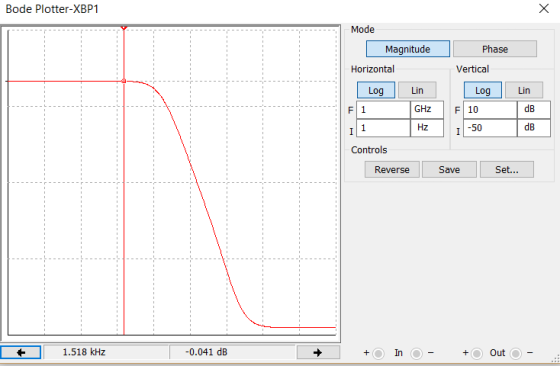Select the red cursor marker at plot top
Image resolution: width=560 pixels, height=366 pixels.
click(x=124, y=27)
